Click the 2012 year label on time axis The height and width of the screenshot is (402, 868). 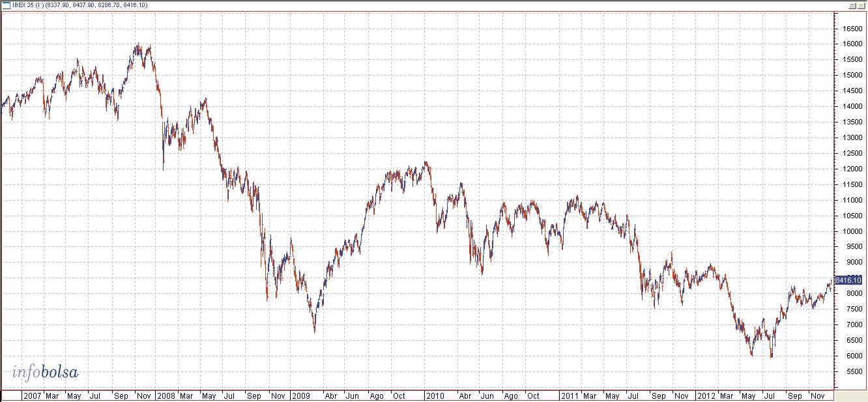(x=705, y=395)
